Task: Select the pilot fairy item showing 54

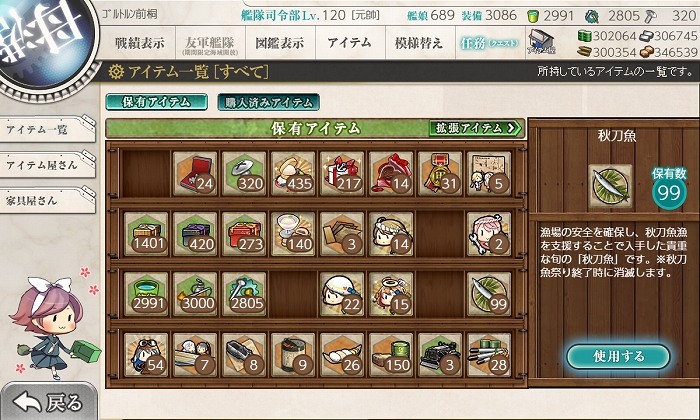Action: [x=146, y=355]
